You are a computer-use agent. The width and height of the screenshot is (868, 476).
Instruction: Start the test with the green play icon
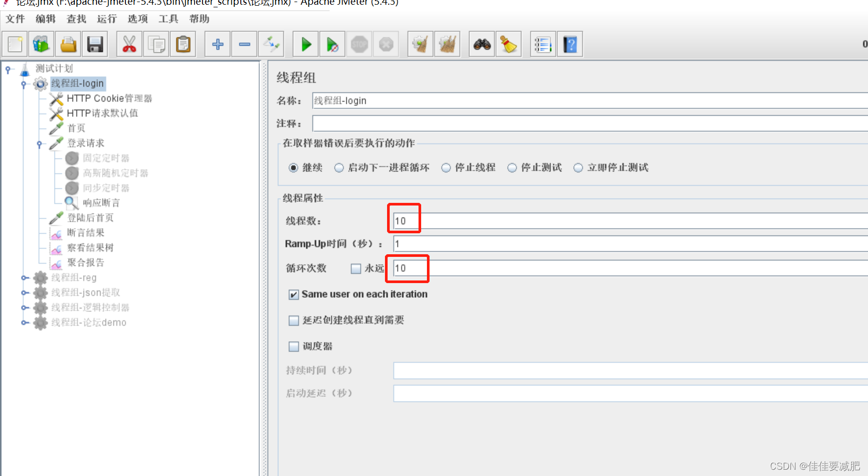[306, 45]
